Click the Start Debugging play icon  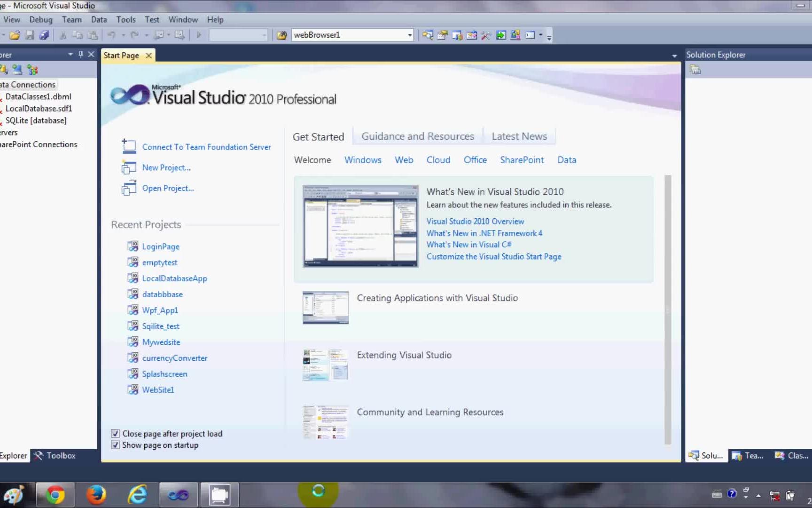[199, 35]
